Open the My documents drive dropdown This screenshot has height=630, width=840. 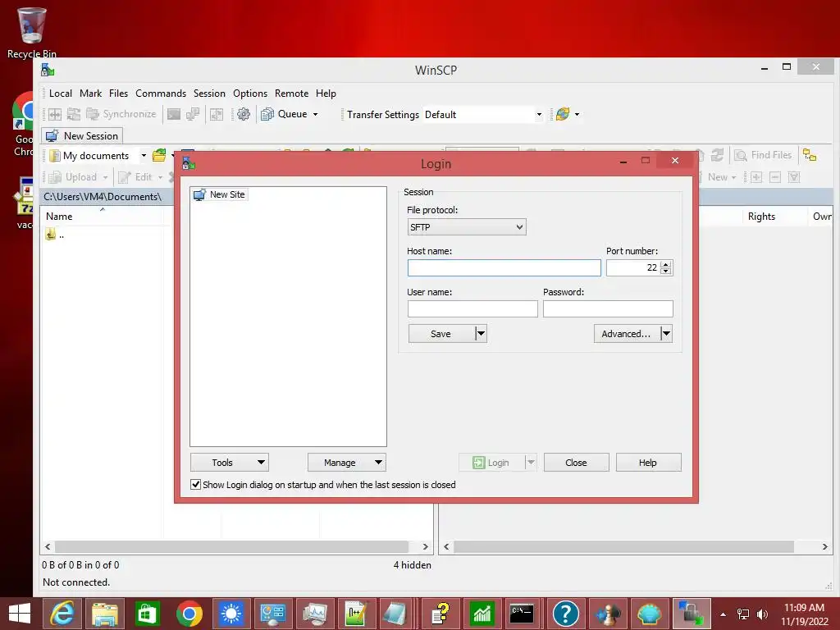click(144, 155)
